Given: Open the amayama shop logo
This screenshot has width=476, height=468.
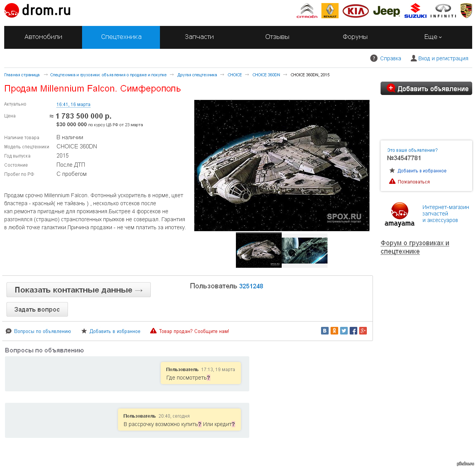Looking at the screenshot, I should click(399, 214).
